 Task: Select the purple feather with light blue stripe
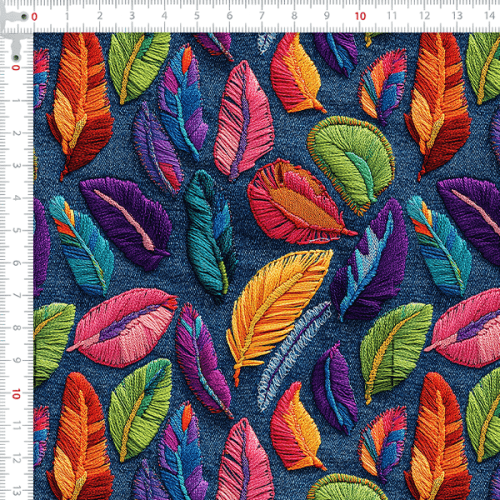pyautogui.click(x=370, y=260)
